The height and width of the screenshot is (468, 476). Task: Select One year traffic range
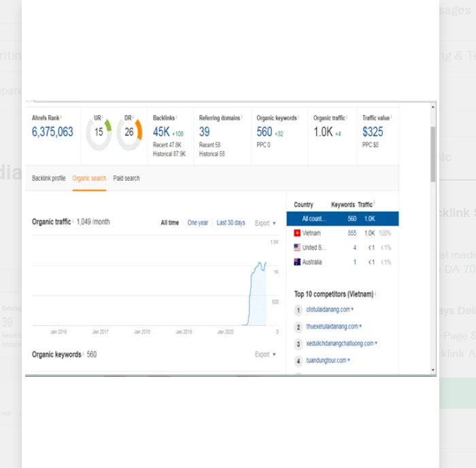tap(198, 222)
